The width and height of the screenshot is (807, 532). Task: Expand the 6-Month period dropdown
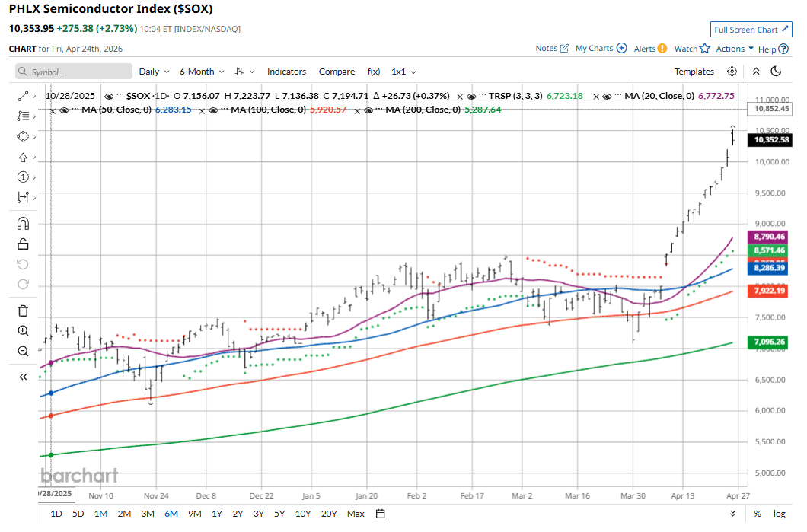(x=202, y=72)
